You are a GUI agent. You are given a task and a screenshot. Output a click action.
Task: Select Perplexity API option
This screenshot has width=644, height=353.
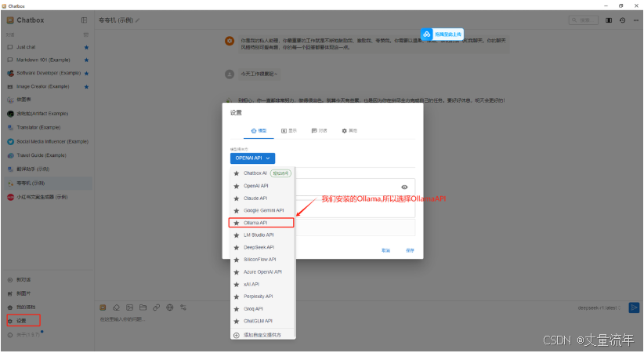click(x=262, y=297)
